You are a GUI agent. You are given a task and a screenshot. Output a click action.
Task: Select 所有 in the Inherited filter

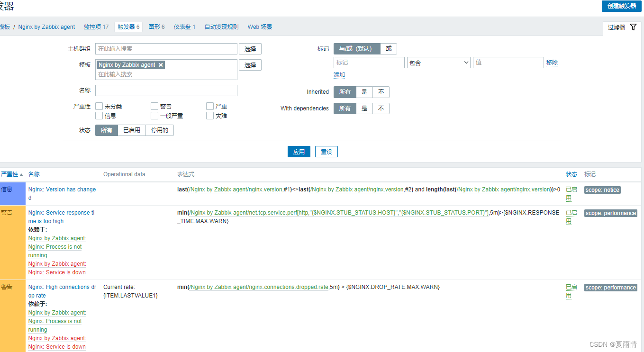(345, 92)
